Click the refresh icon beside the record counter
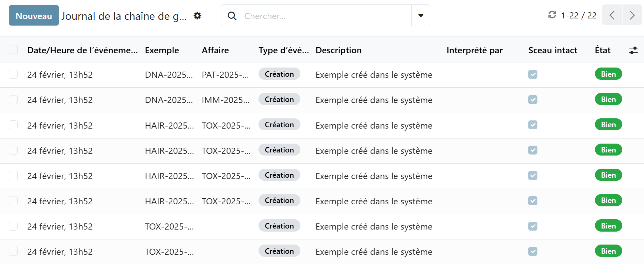Viewport: 644px width, 264px height. pyautogui.click(x=552, y=15)
